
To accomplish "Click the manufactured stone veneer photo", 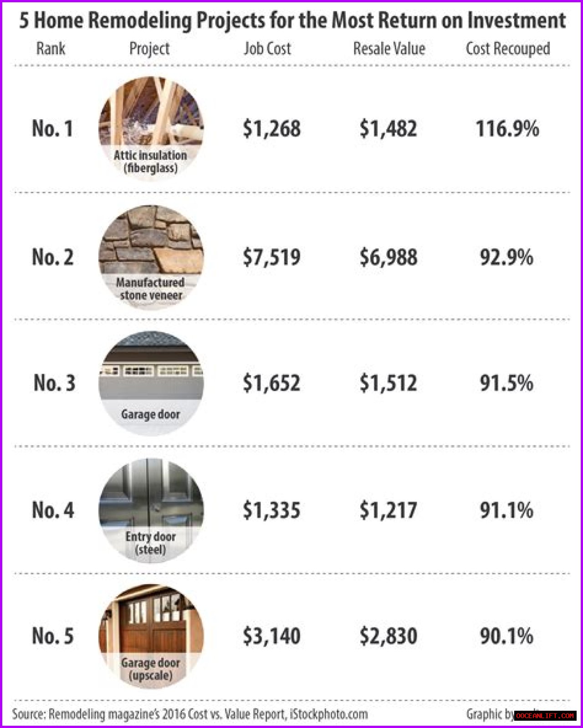I will point(151,257).
